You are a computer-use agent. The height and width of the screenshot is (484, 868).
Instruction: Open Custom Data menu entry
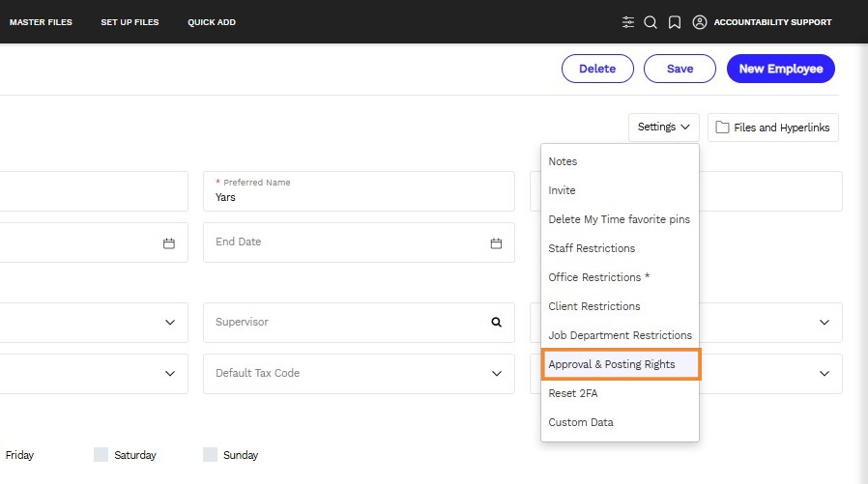click(620, 422)
